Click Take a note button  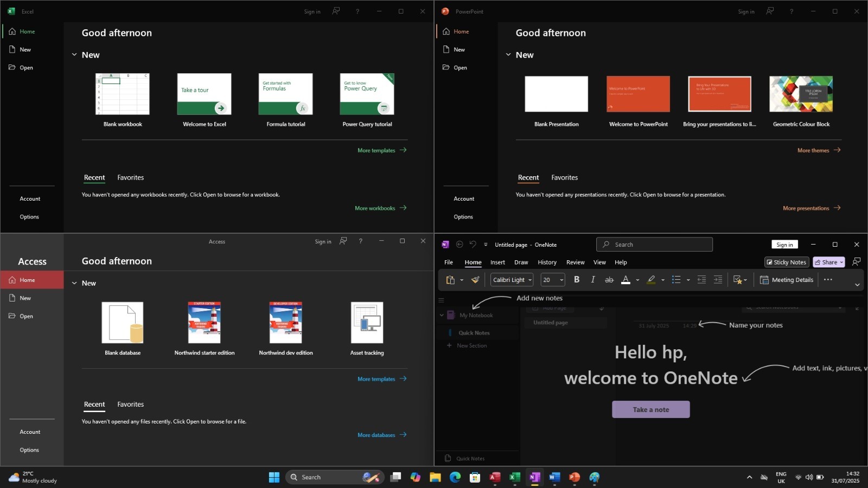click(x=651, y=409)
